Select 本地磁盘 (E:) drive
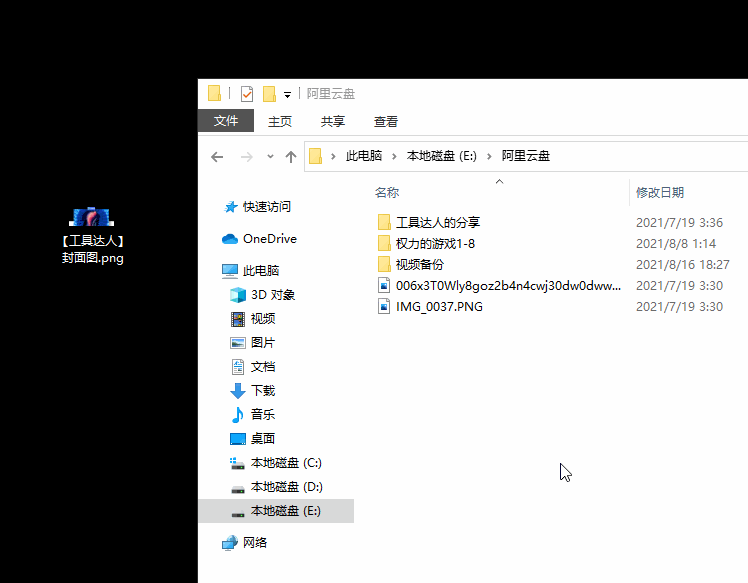The height and width of the screenshot is (583, 748). point(276,511)
